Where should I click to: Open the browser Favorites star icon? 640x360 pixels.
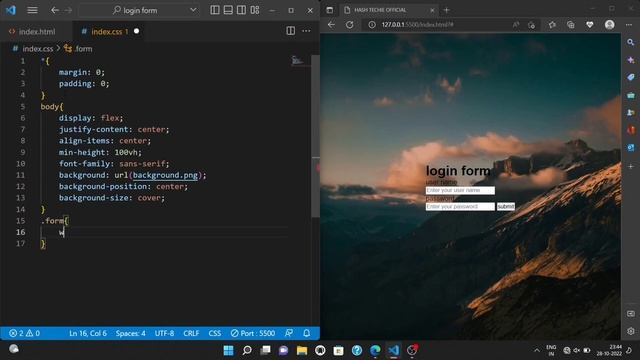(x=552, y=24)
